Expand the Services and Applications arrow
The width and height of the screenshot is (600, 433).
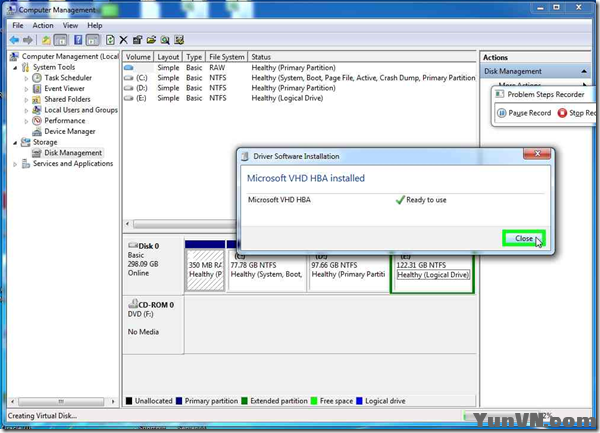(x=15, y=164)
